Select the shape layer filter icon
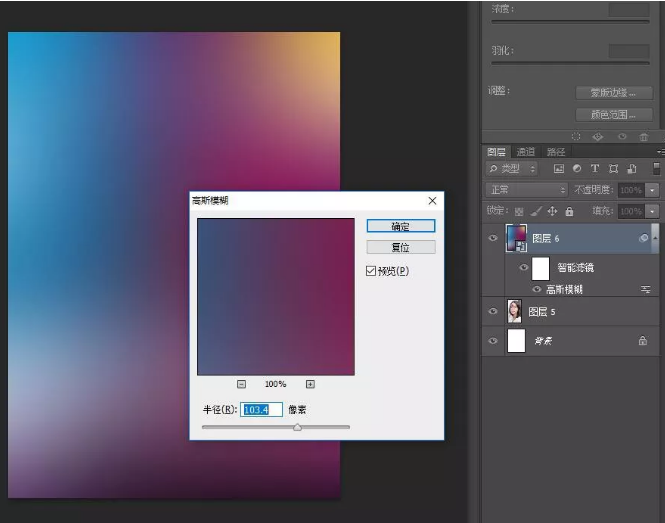Image resolution: width=665 pixels, height=523 pixels. [x=614, y=169]
